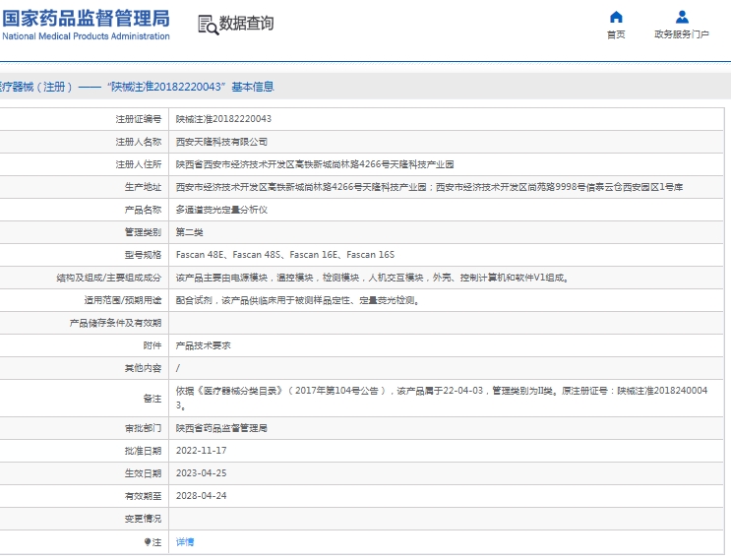Click the model specification Fascan 48E value
The height and width of the screenshot is (560, 731).
[200, 255]
